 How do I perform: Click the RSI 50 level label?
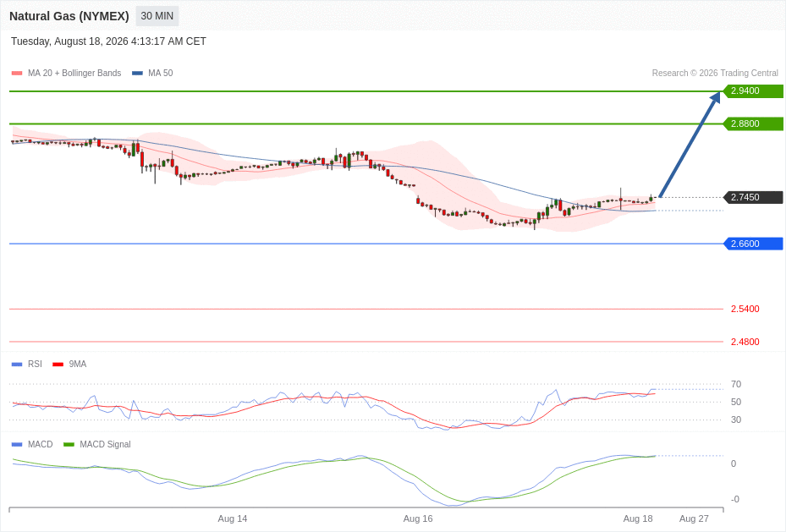[736, 402]
